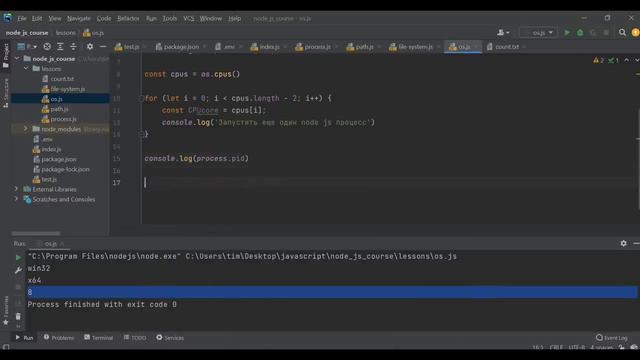640x360 pixels.
Task: Collapse the node_js_course root folder
Action: coord(17,59)
